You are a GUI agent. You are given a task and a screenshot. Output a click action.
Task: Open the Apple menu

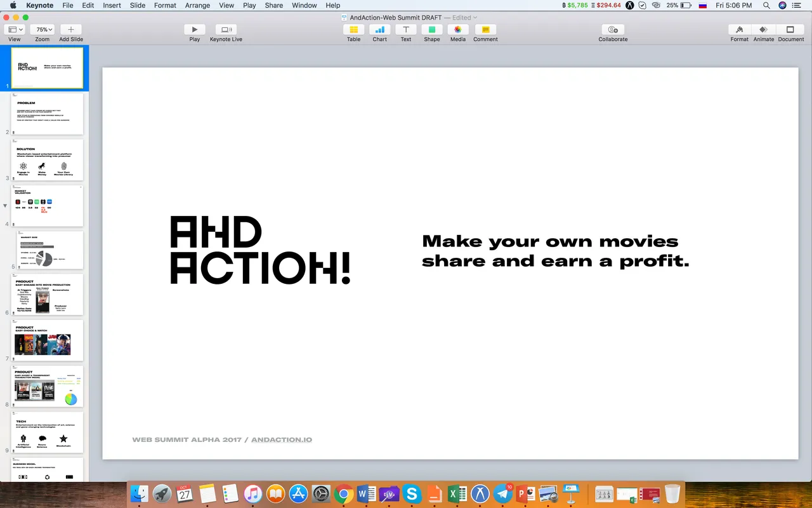(13, 5)
